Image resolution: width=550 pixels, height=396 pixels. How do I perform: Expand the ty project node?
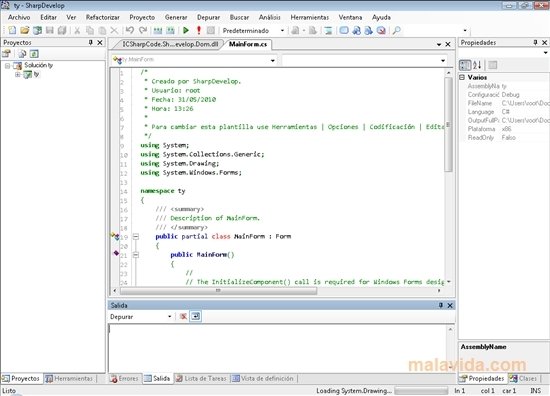coord(17,74)
